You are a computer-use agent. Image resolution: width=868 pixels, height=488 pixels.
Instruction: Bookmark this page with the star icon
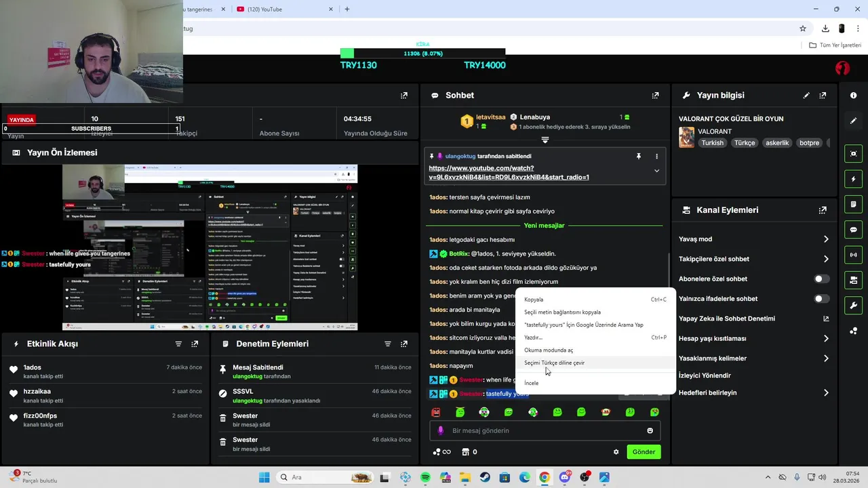pyautogui.click(x=803, y=28)
